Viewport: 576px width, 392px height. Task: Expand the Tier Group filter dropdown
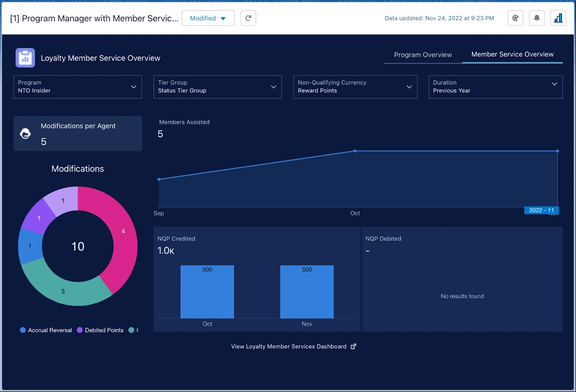coord(217,87)
